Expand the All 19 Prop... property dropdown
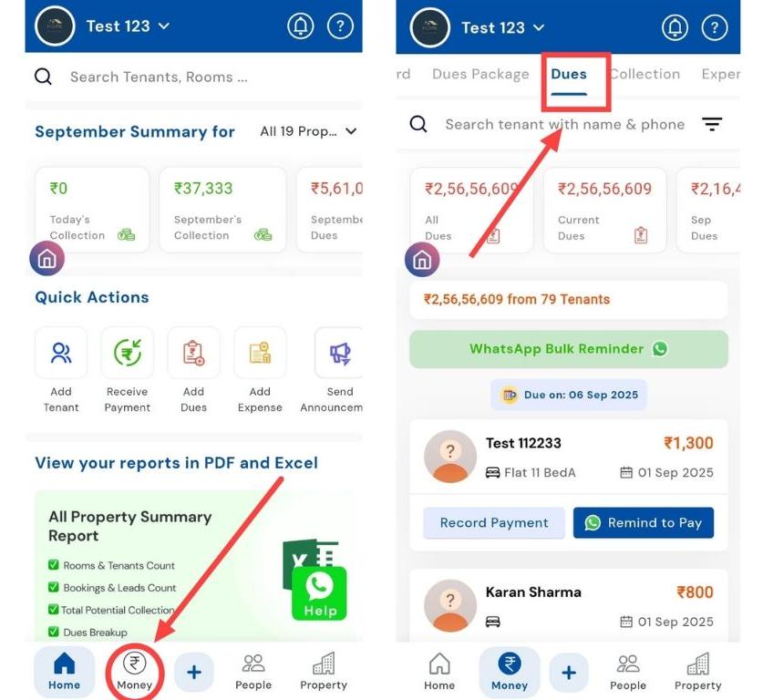Screen dimensions: 763x700 tap(308, 131)
